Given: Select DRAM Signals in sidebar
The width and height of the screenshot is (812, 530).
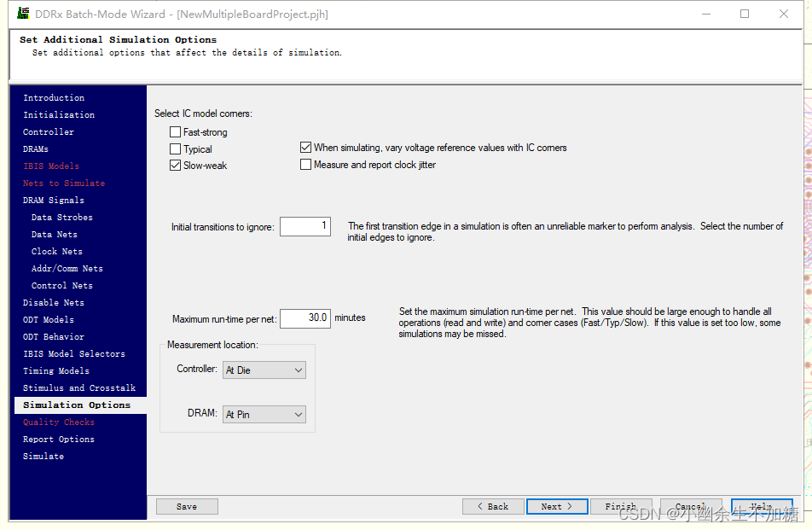Looking at the screenshot, I should [54, 201].
